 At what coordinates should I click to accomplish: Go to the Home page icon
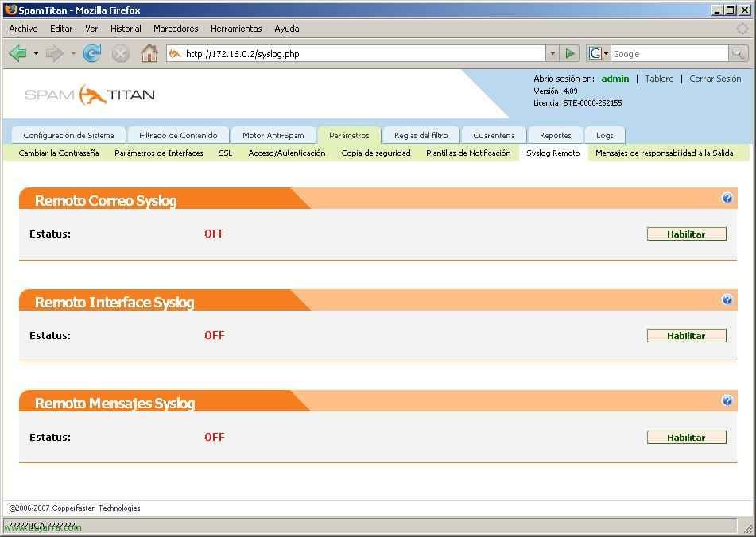(x=149, y=53)
